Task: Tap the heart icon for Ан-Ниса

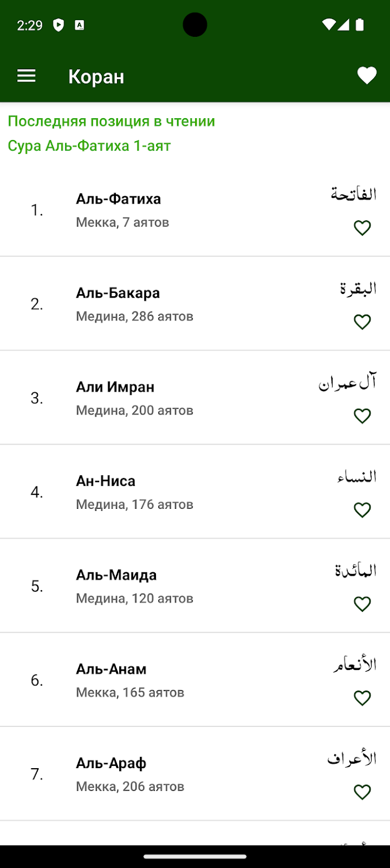Action: pyautogui.click(x=363, y=510)
